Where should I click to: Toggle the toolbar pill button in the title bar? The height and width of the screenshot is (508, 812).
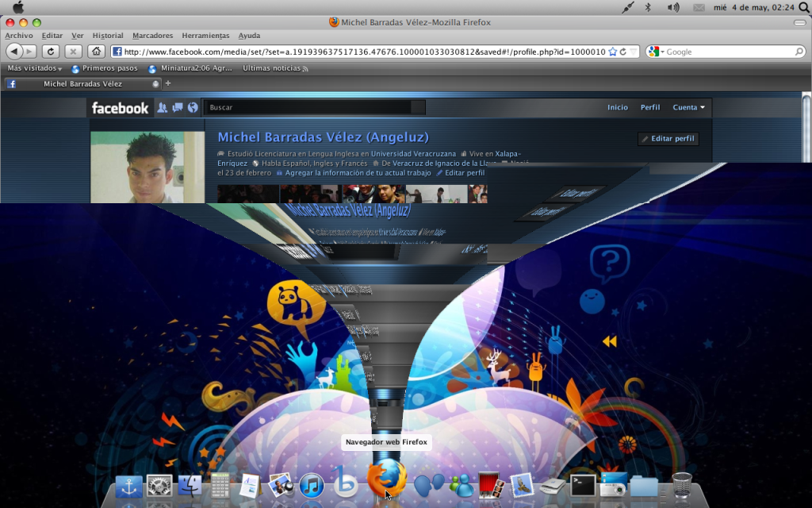(x=799, y=23)
